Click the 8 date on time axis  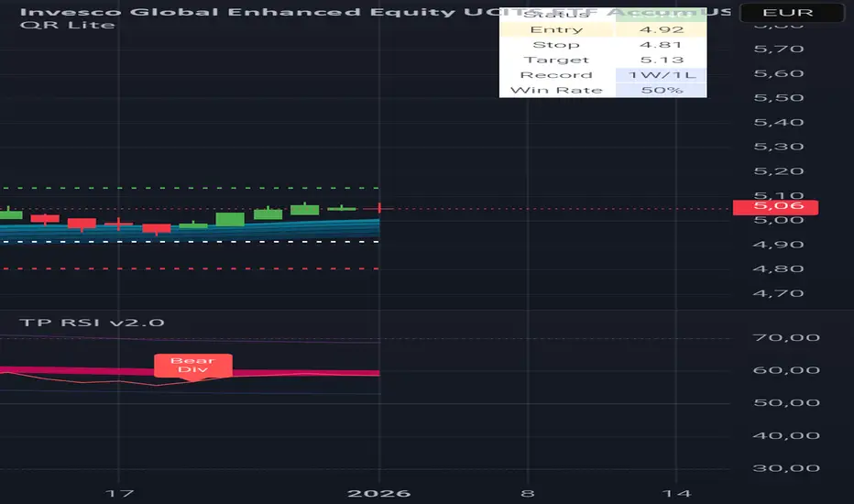[x=527, y=494]
